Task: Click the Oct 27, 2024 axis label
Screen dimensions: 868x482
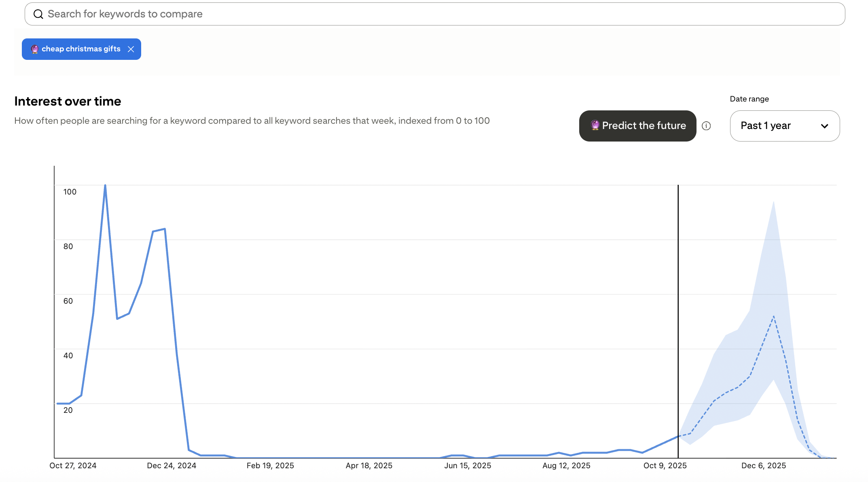Action: coord(73,465)
